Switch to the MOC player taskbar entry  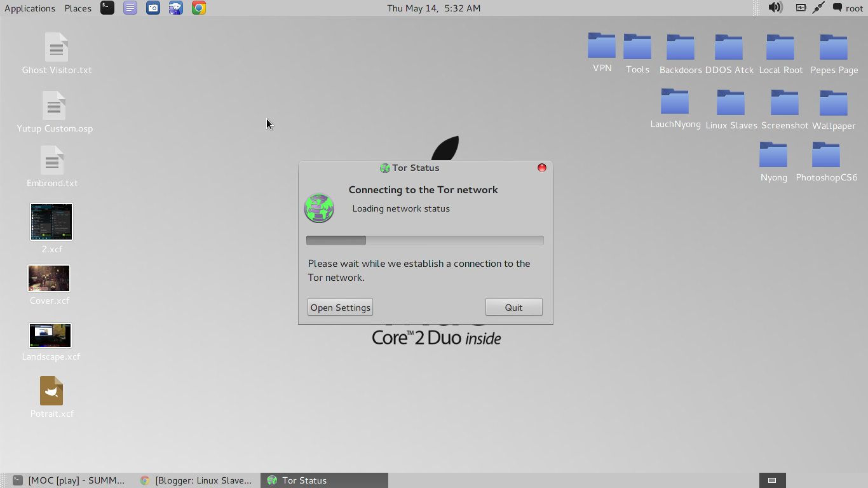[70, 480]
